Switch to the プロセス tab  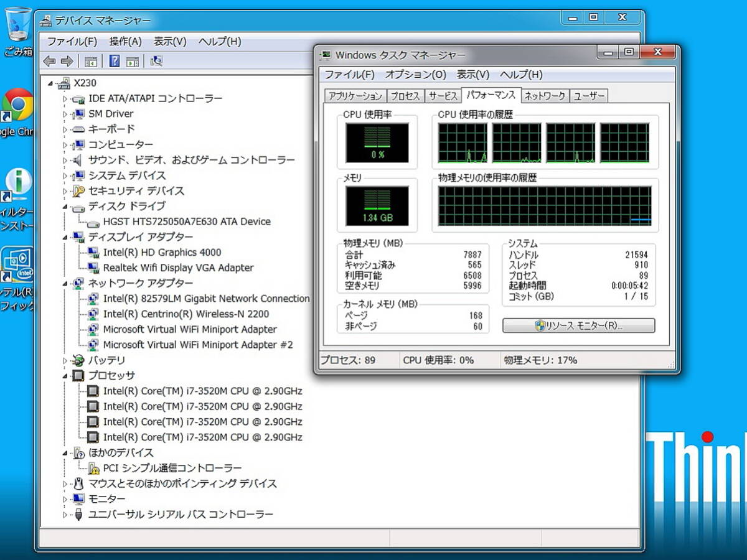(405, 96)
